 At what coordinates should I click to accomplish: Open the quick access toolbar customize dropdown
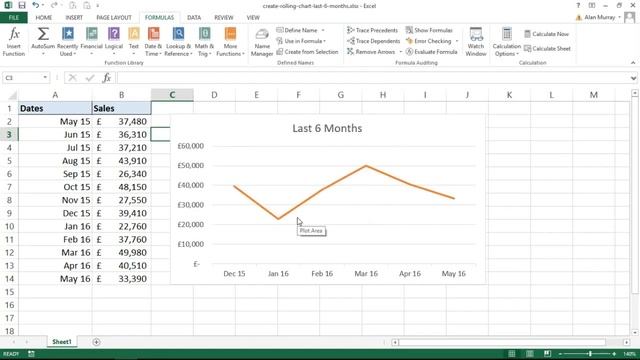point(98,6)
